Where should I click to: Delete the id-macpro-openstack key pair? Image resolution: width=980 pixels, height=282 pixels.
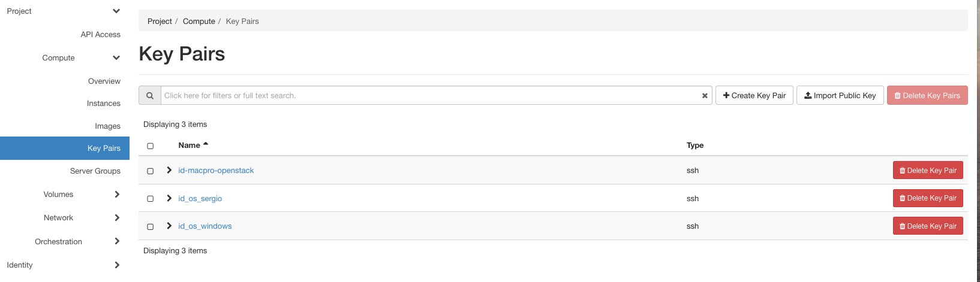pos(928,171)
